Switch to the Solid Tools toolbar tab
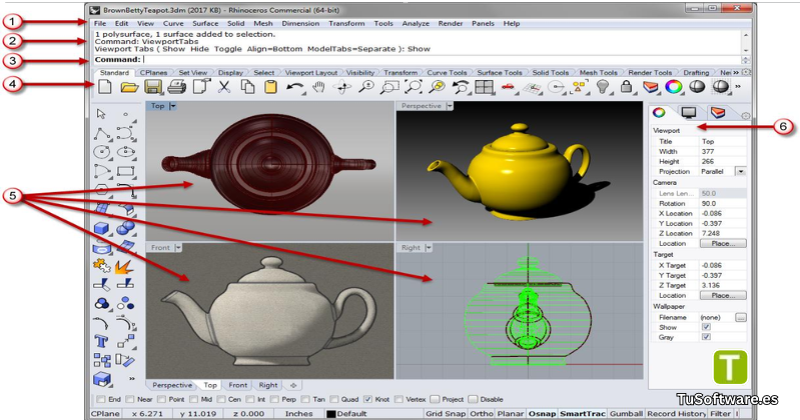 pyautogui.click(x=551, y=72)
